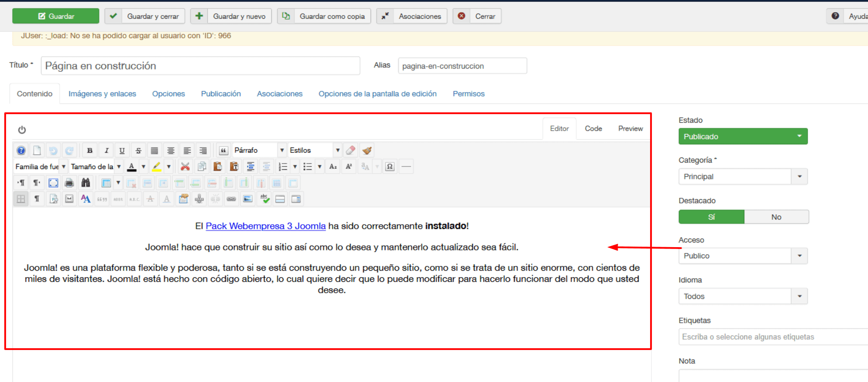Insert a table using the table icon
Viewport: 868px width, 382px height.
[x=106, y=183]
